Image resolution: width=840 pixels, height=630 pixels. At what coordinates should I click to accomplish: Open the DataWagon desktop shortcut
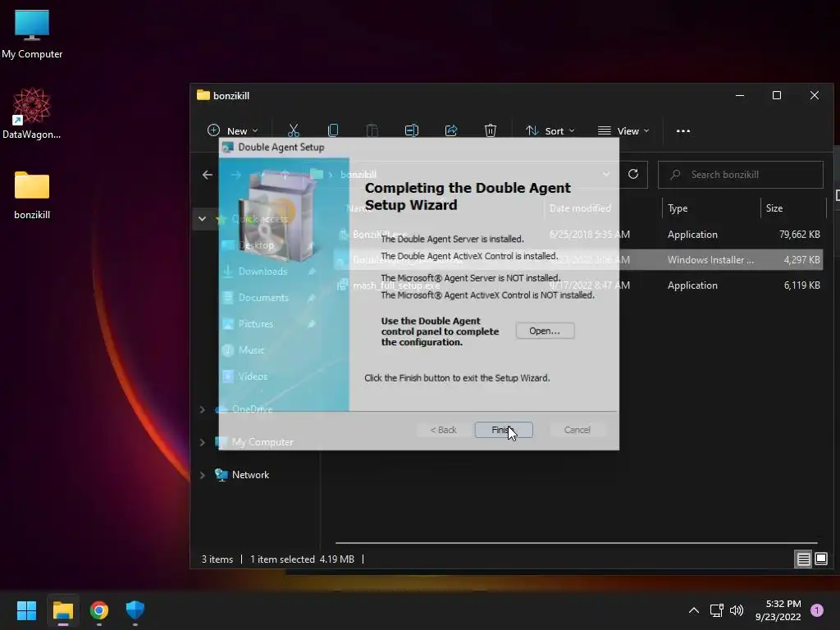click(32, 113)
